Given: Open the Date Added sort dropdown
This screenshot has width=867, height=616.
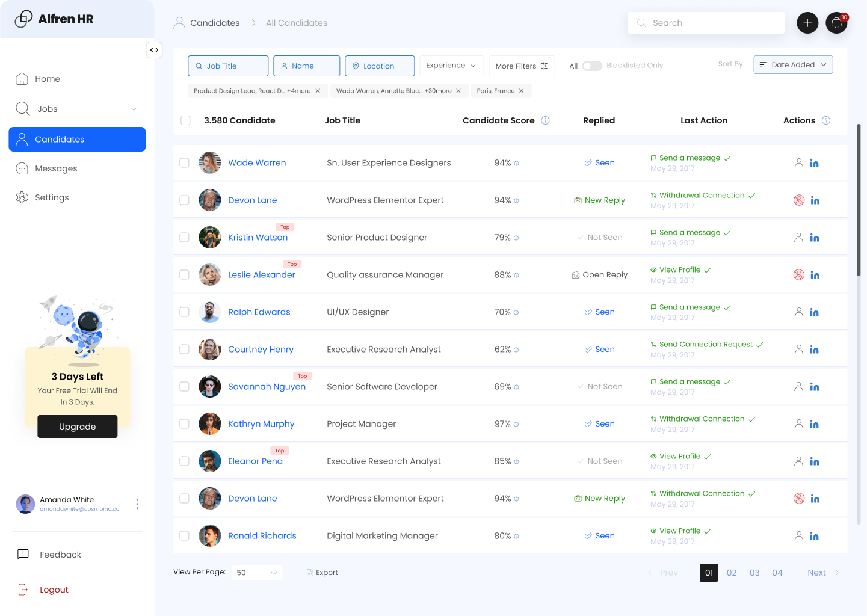Looking at the screenshot, I should click(x=793, y=65).
